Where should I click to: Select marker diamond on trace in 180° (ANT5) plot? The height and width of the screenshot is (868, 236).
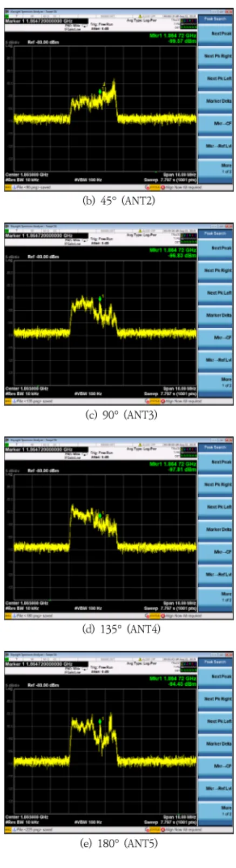coord(100,721)
